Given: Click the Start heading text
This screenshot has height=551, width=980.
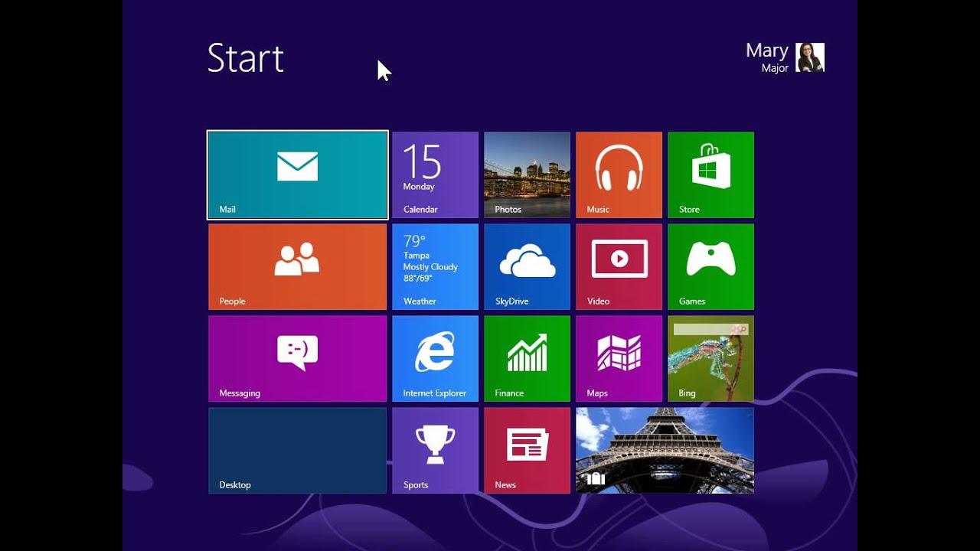Looking at the screenshot, I should tap(245, 58).
